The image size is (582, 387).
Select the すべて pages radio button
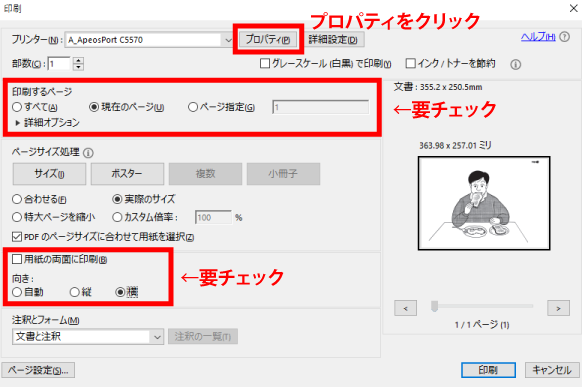point(17,107)
